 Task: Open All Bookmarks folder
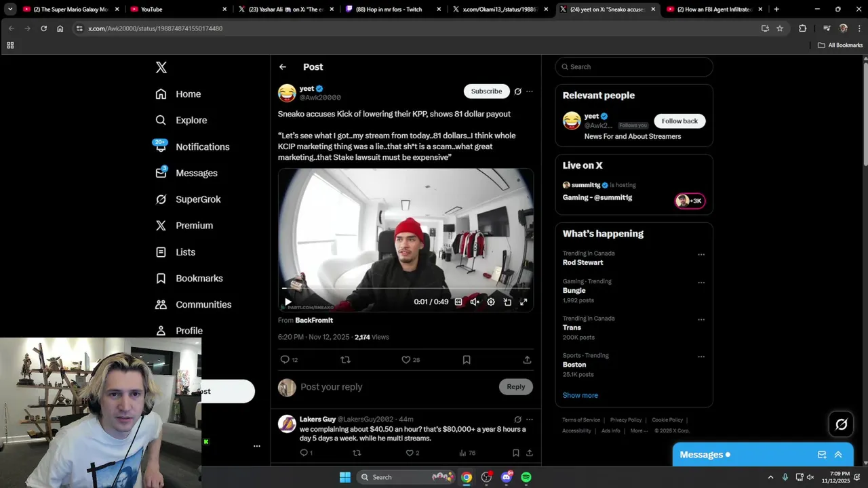840,45
